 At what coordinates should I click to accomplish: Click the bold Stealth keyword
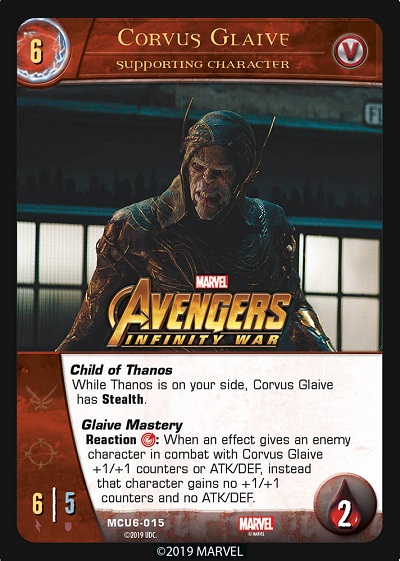(123, 399)
